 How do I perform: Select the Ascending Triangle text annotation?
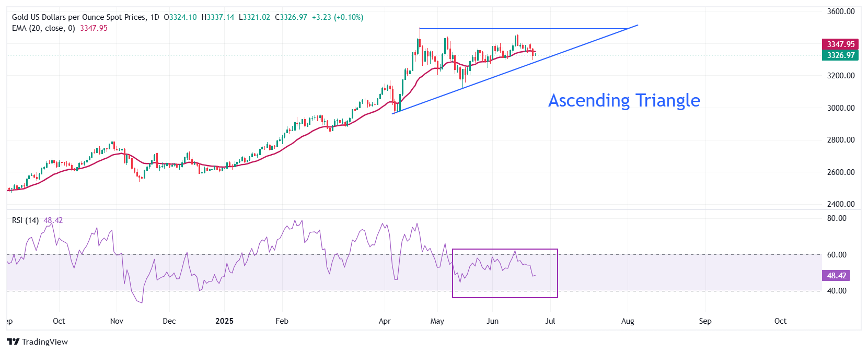point(624,100)
